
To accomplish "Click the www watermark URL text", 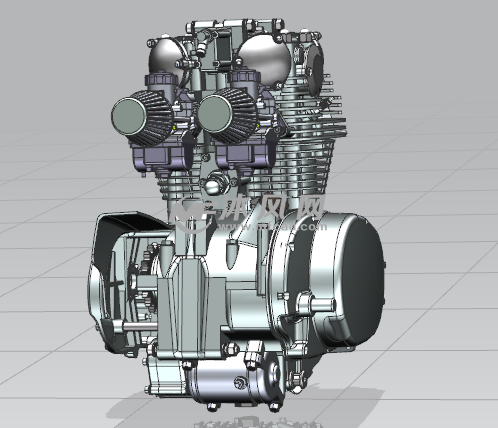I will (x=273, y=227).
